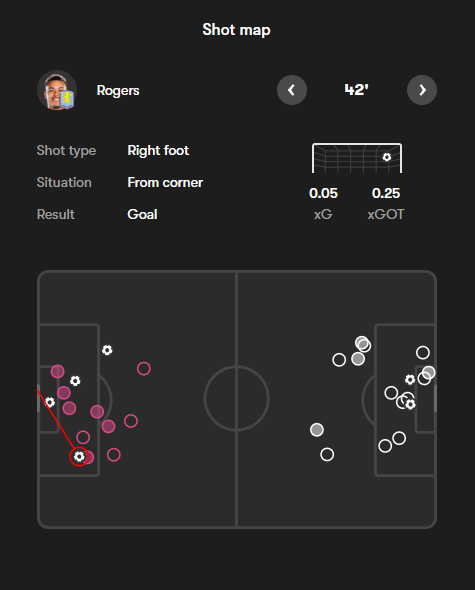
Task: Select goal ball icon outside left penalty box
Action: click(107, 350)
